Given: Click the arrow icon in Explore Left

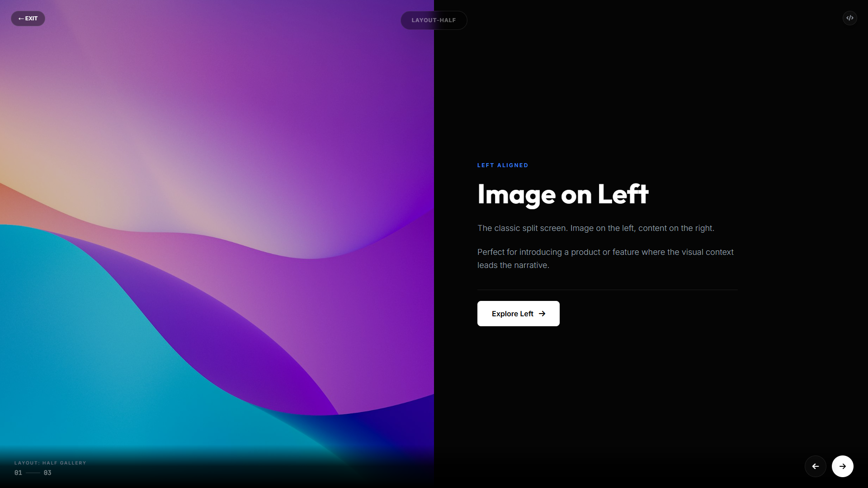Looking at the screenshot, I should 542,314.
